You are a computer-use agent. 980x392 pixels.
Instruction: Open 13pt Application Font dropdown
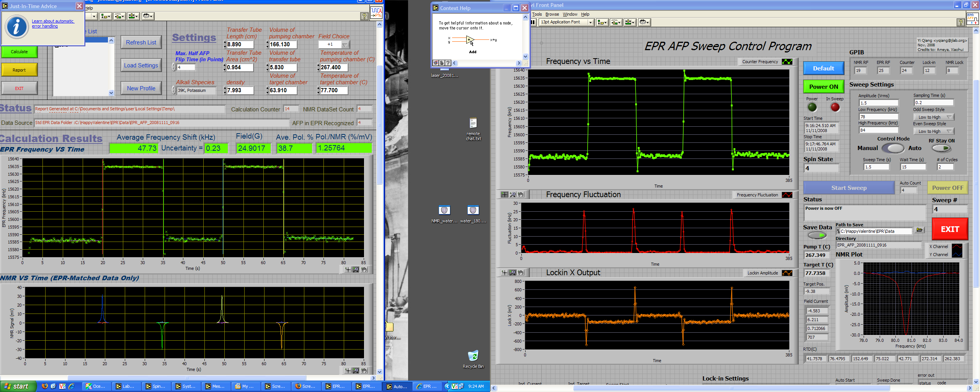(567, 22)
